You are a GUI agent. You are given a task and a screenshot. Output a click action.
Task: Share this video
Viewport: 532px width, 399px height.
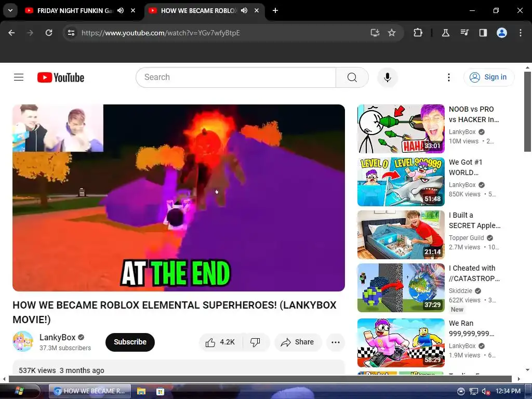pyautogui.click(x=298, y=342)
